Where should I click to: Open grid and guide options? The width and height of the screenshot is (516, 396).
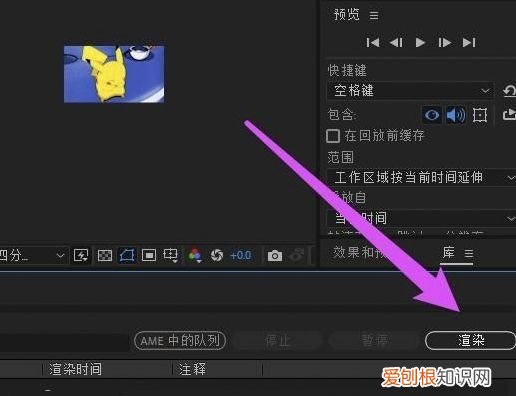[x=171, y=256]
